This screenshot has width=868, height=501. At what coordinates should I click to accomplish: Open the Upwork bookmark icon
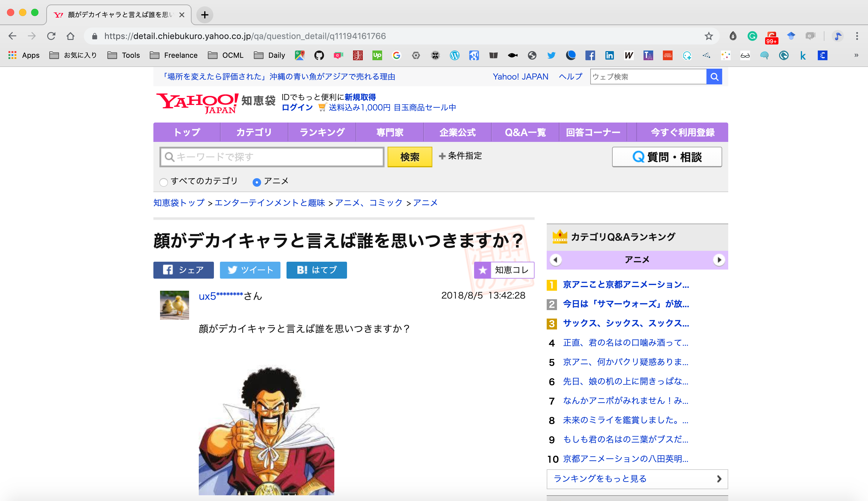pos(377,55)
